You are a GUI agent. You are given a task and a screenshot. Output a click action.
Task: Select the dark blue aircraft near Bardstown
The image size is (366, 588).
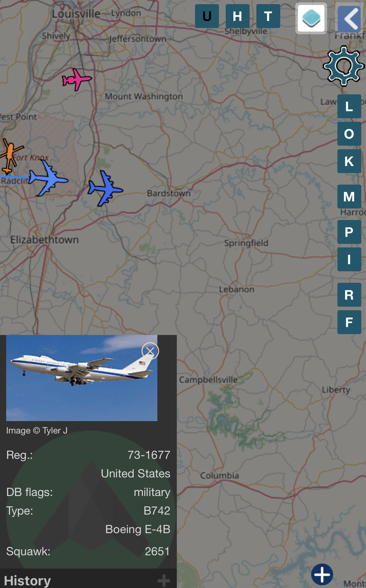pyautogui.click(x=105, y=188)
